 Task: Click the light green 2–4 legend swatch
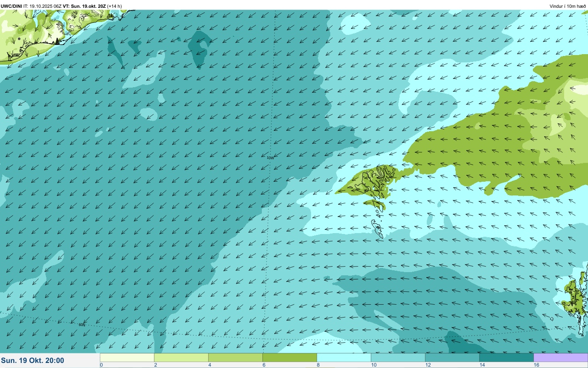coord(181,357)
